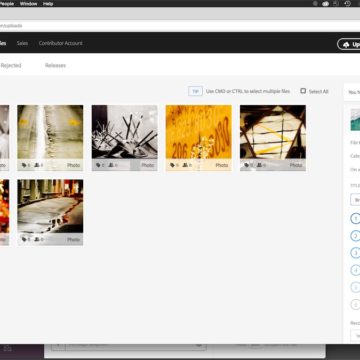This screenshot has height=360, width=360.
Task: Click the Time Machine clock icon in the menu bar
Action: pos(347,4)
